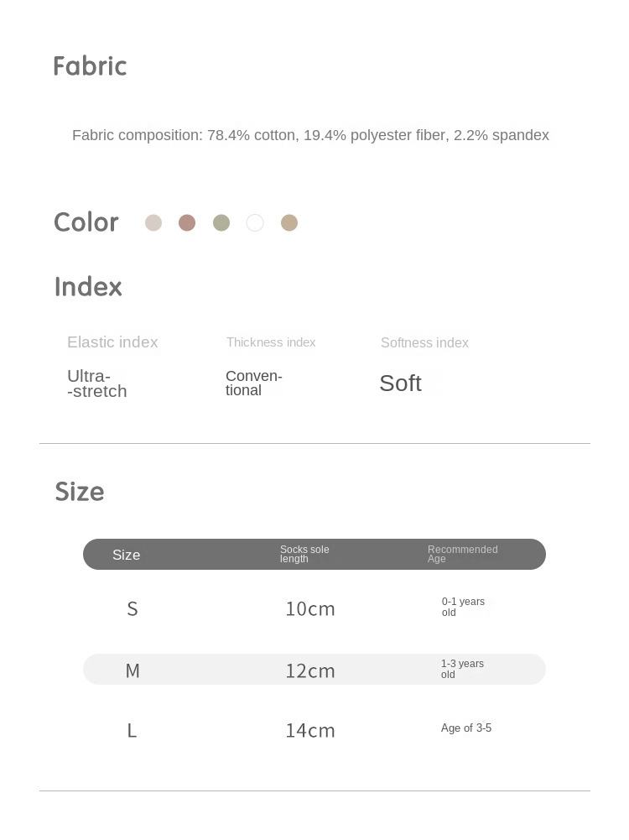
Task: Select the S size row label
Action: point(133,608)
